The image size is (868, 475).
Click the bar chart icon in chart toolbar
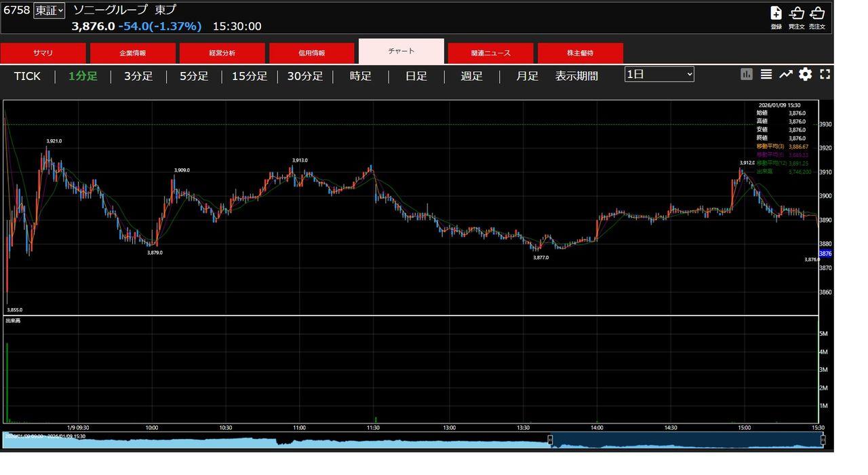(747, 75)
